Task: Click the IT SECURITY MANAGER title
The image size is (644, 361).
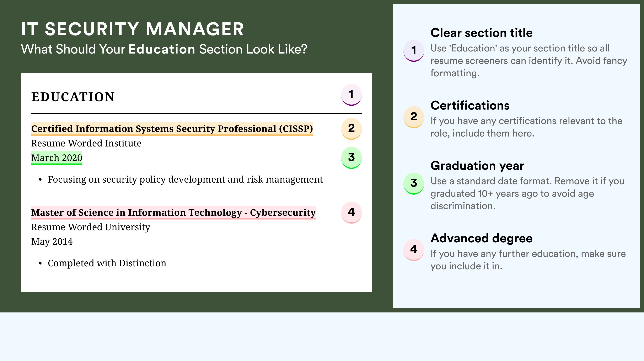Action: click(x=132, y=29)
